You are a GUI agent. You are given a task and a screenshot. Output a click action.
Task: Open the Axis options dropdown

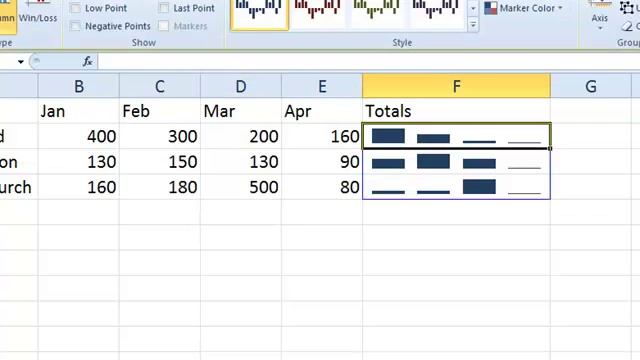click(x=600, y=16)
